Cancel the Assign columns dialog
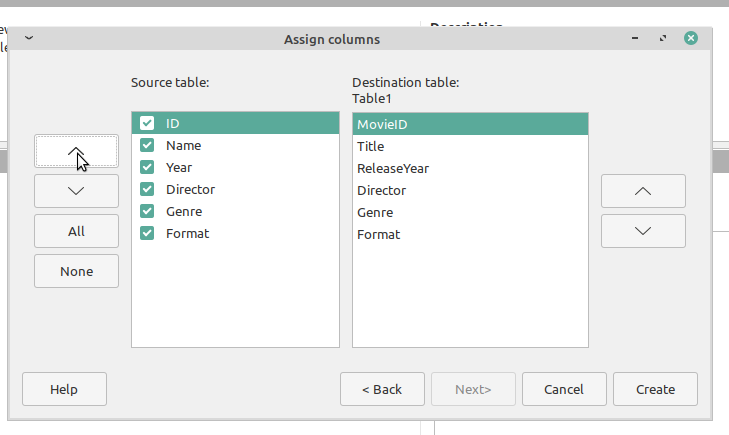Screen dimensions: 729x435 [x=565, y=389]
